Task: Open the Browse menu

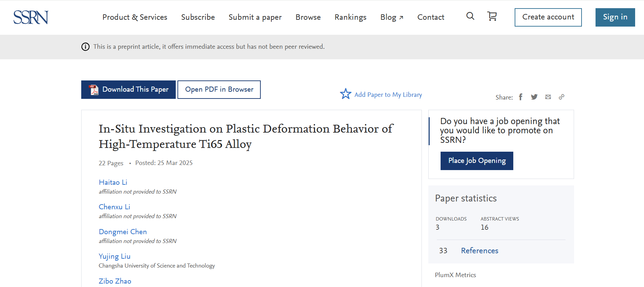Action: coord(308,17)
